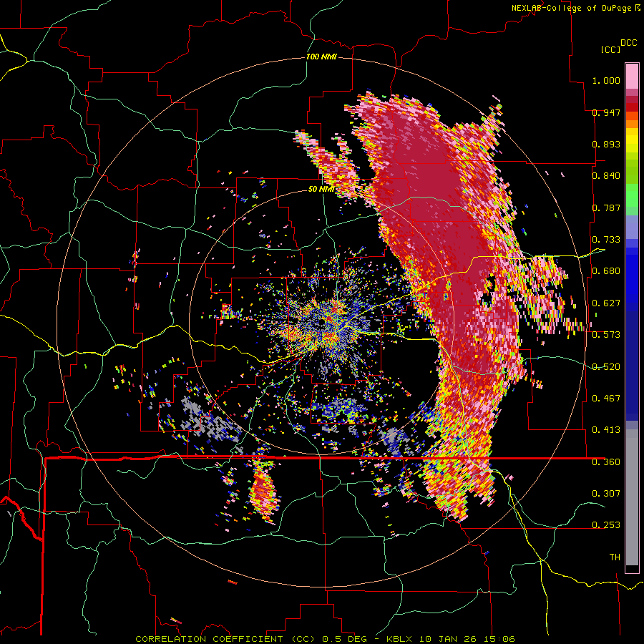The image size is (644, 644).
Task: Click the 50 NMI range ring label
Action: (321, 190)
